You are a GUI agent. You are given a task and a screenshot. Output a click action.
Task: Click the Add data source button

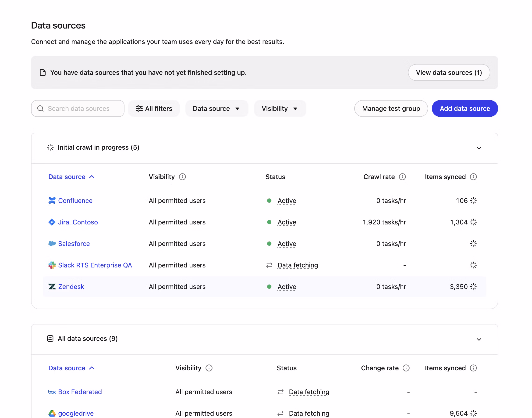(x=465, y=108)
